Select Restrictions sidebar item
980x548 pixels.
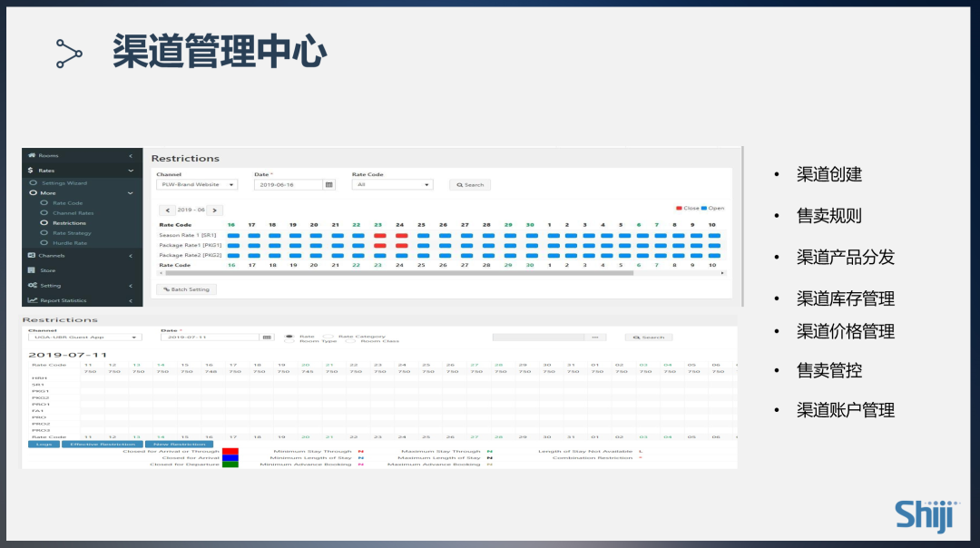pyautogui.click(x=69, y=223)
